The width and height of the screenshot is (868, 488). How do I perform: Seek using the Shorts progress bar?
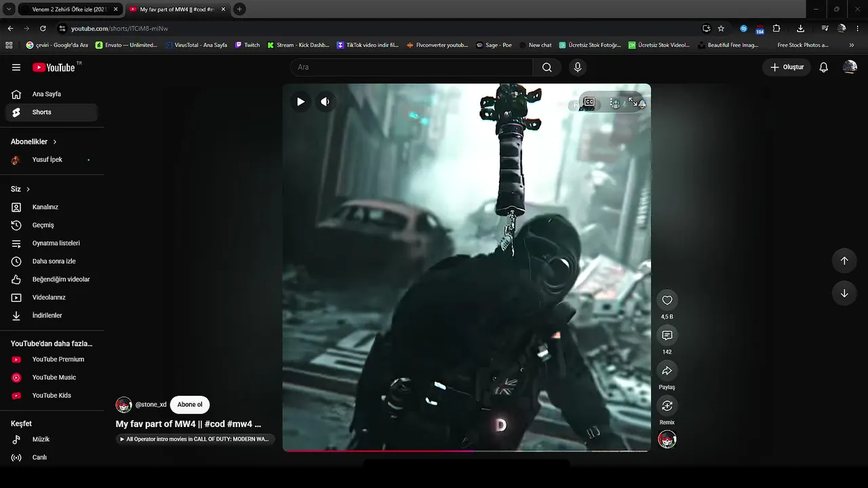pyautogui.click(x=467, y=450)
